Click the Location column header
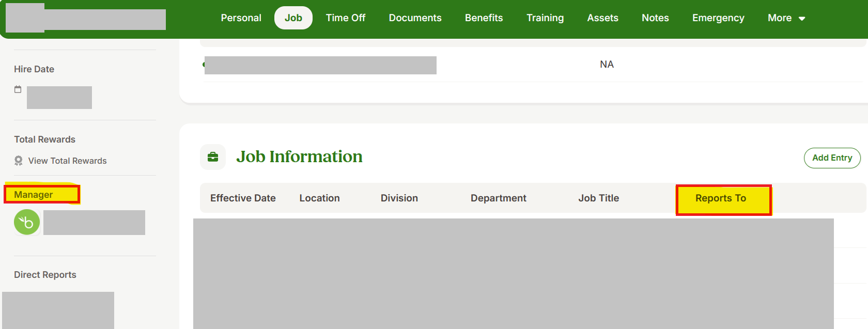The image size is (868, 329). click(x=319, y=198)
